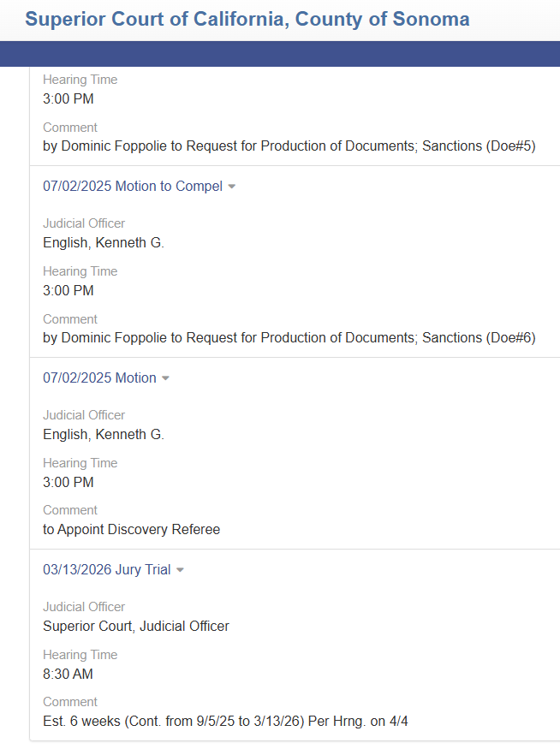Click English, Kenneth G. above Discovery Referee comment

[x=104, y=434]
